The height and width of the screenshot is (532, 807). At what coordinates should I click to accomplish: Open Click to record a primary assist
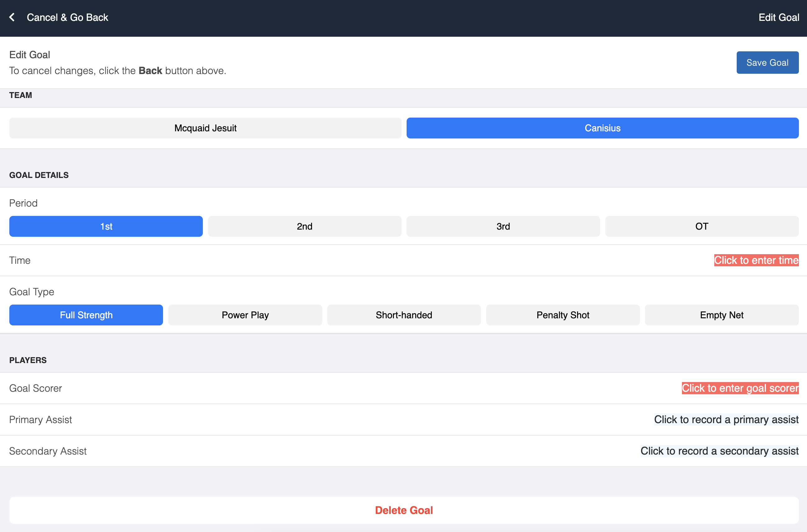(726, 420)
